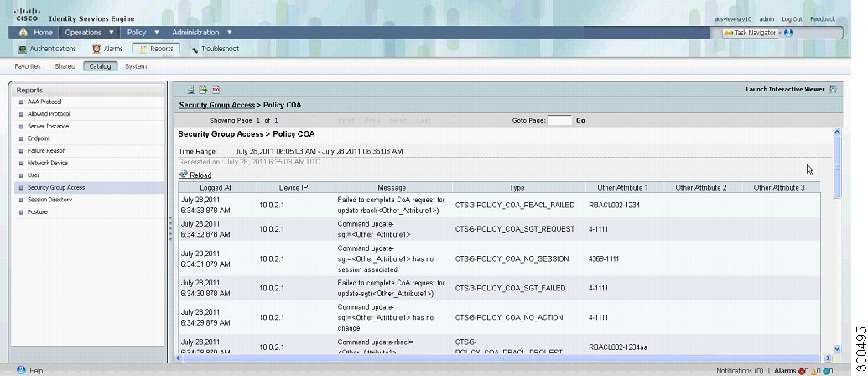Switch to the Favorites tab
Viewport: 868px width, 376px height.
(28, 66)
